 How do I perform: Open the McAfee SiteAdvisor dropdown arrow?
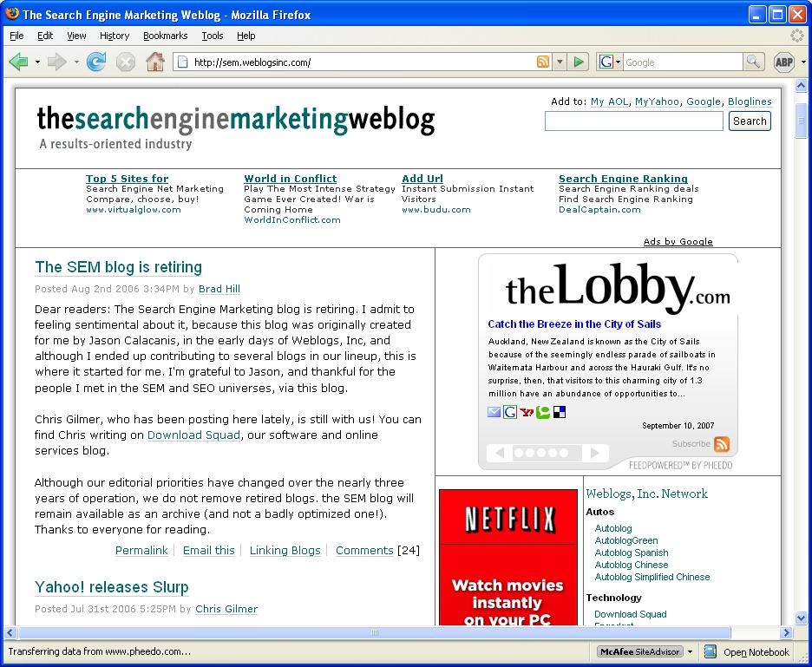coord(691,651)
